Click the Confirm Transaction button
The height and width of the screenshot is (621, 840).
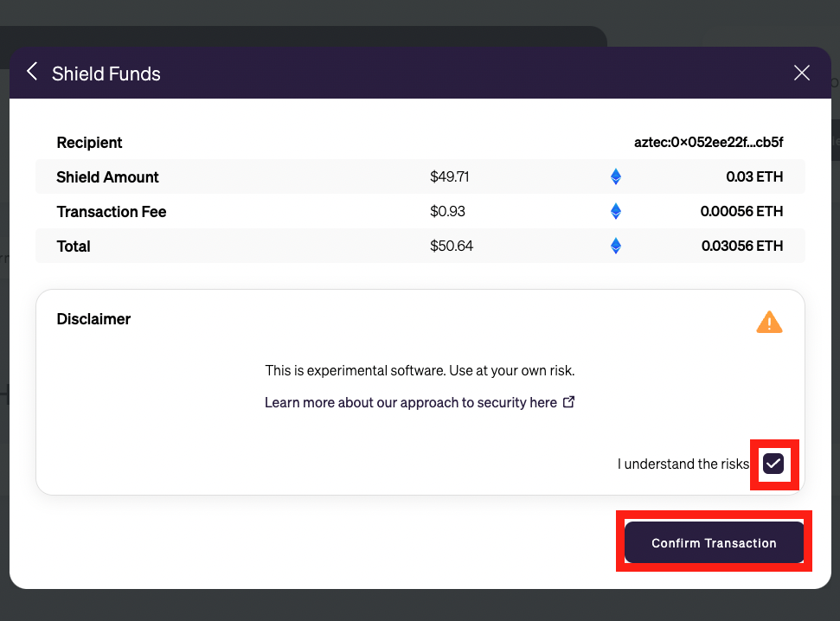coord(714,542)
